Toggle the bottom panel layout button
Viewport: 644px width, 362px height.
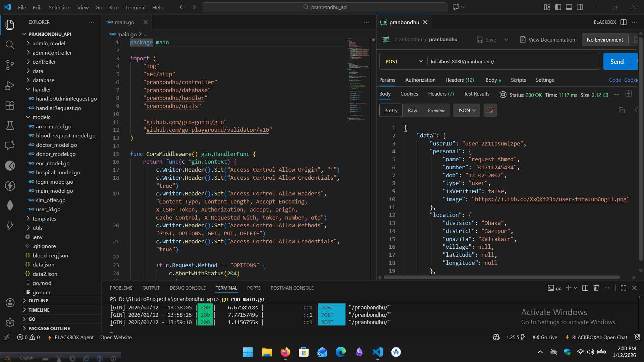[x=569, y=7]
